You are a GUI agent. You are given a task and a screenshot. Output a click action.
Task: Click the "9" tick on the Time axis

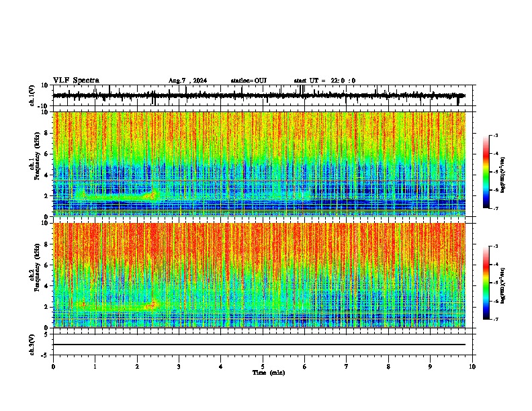tap(430, 367)
